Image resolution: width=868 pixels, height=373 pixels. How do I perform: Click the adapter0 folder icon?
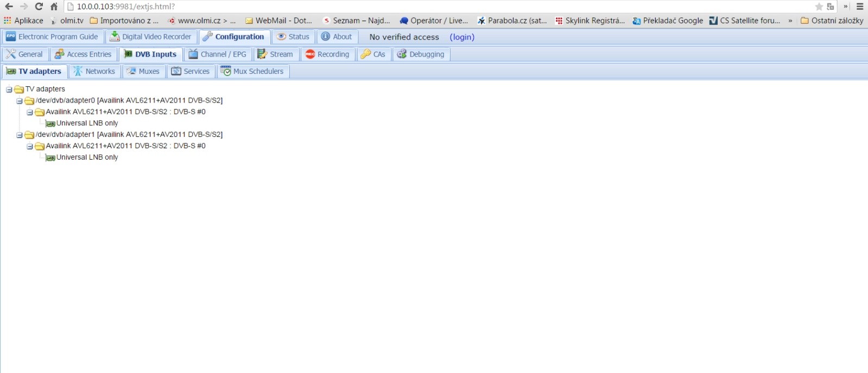point(29,101)
